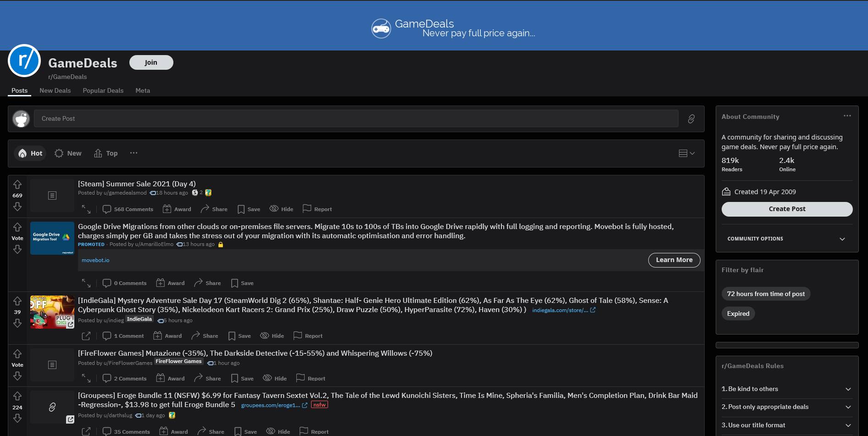Expand the 'Be kind to others' rule
Screen dimensions: 868x436
(x=787, y=389)
